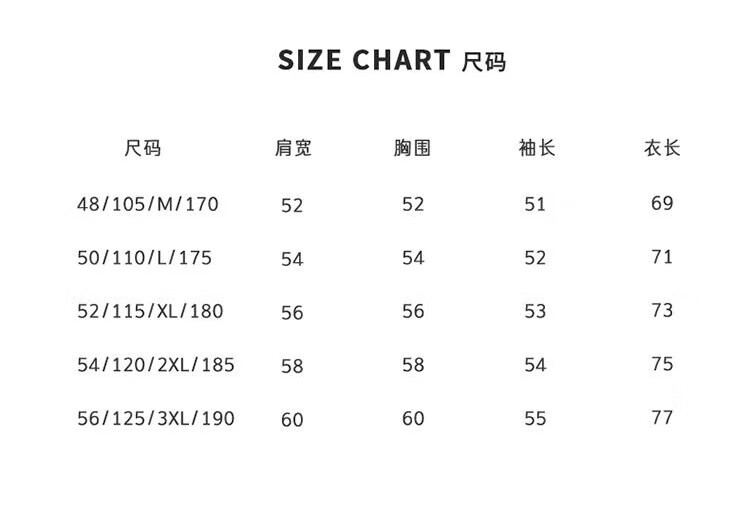Click chest value 54 for size L

pyautogui.click(x=413, y=258)
